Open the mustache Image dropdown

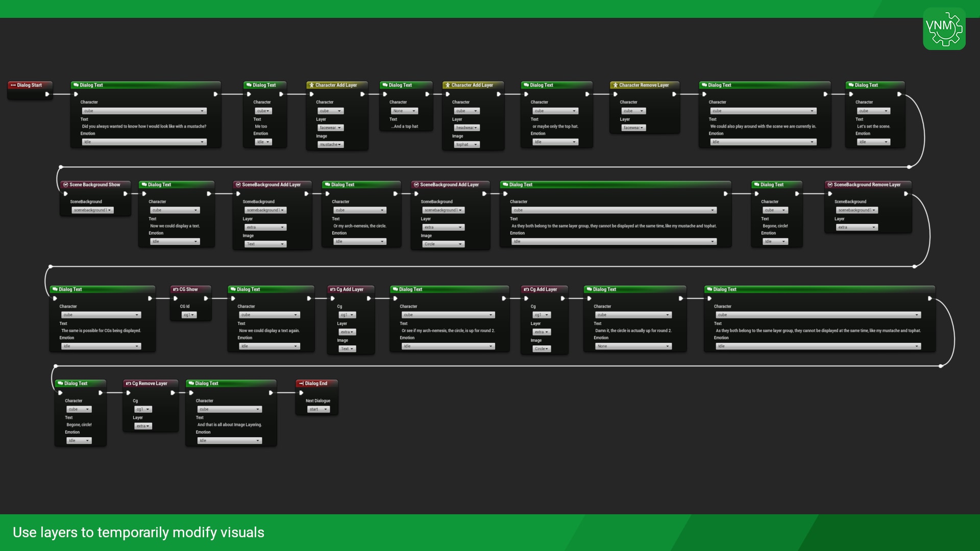tap(331, 145)
